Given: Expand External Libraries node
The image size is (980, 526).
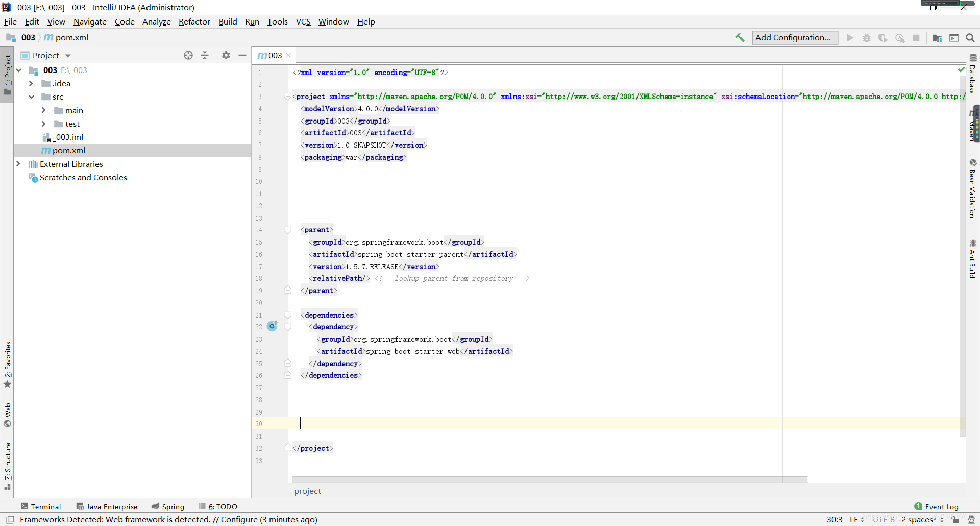Looking at the screenshot, I should pos(18,164).
